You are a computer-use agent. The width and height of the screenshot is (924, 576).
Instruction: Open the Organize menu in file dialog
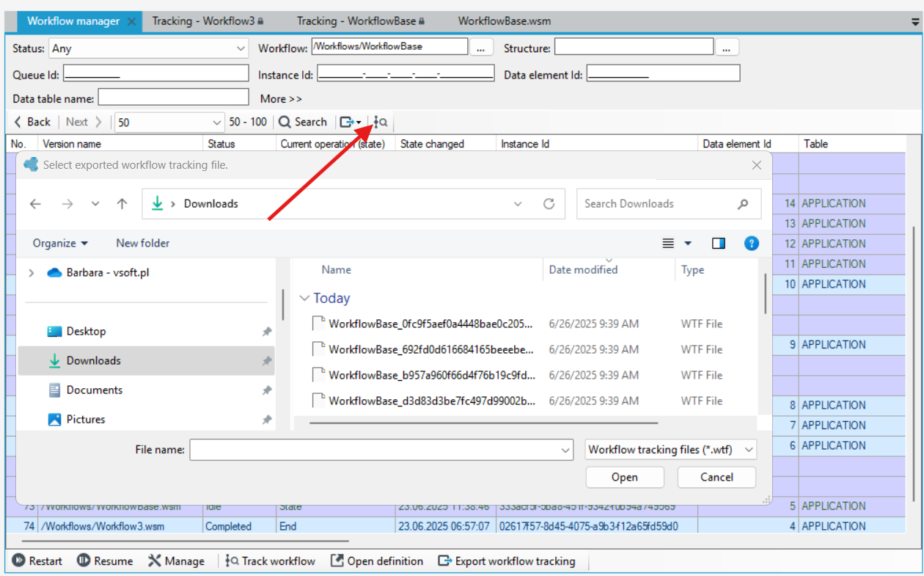click(x=60, y=244)
